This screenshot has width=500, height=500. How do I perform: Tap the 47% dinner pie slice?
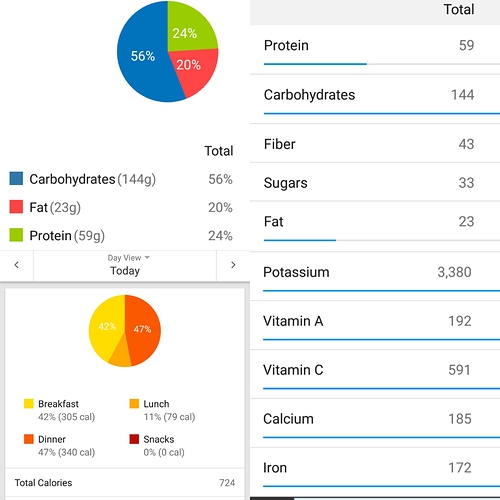(143, 328)
